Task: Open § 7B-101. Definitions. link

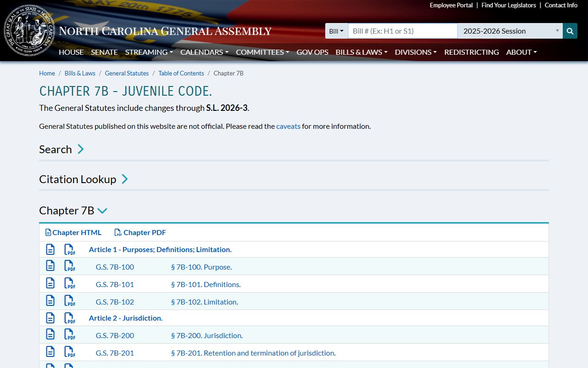Action: click(206, 284)
